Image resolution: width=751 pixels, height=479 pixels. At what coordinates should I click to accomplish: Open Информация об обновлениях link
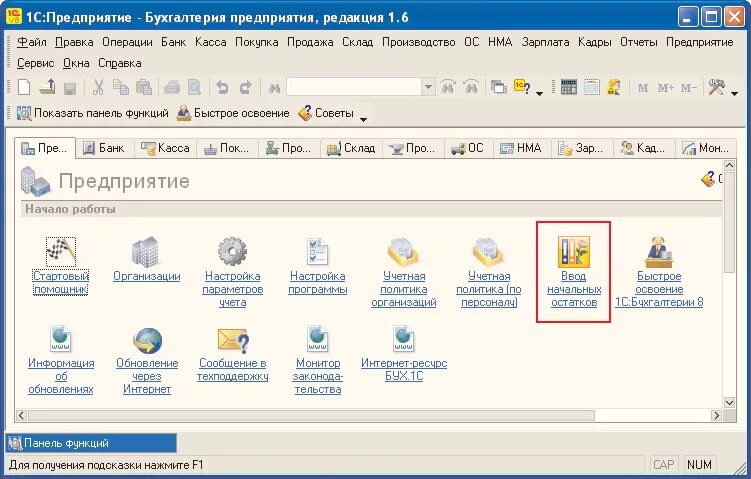tap(61, 376)
